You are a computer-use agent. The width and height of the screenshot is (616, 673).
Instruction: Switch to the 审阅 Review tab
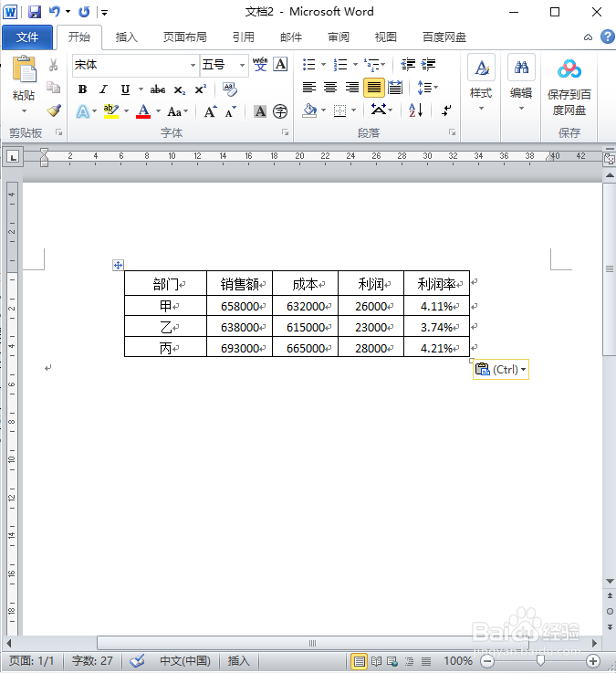[x=339, y=37]
